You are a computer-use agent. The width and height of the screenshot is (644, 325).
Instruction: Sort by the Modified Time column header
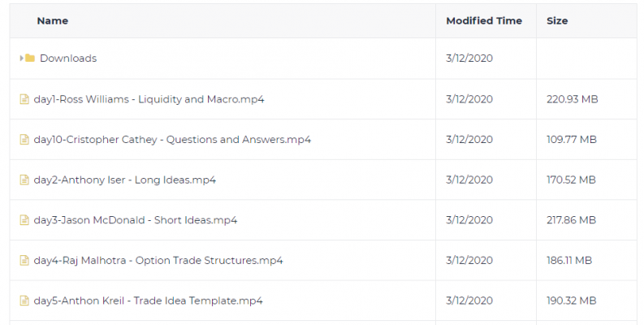click(484, 21)
